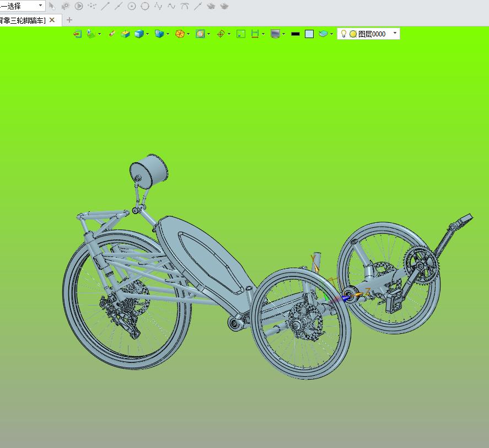Expand the crosshair target dropdown arrow
This screenshot has width=489, height=448.
click(x=229, y=34)
